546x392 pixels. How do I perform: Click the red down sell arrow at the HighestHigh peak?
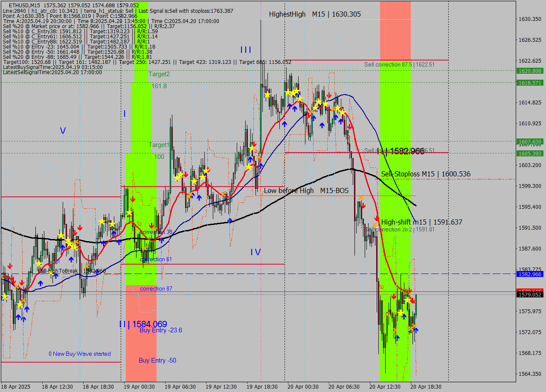tap(329, 95)
